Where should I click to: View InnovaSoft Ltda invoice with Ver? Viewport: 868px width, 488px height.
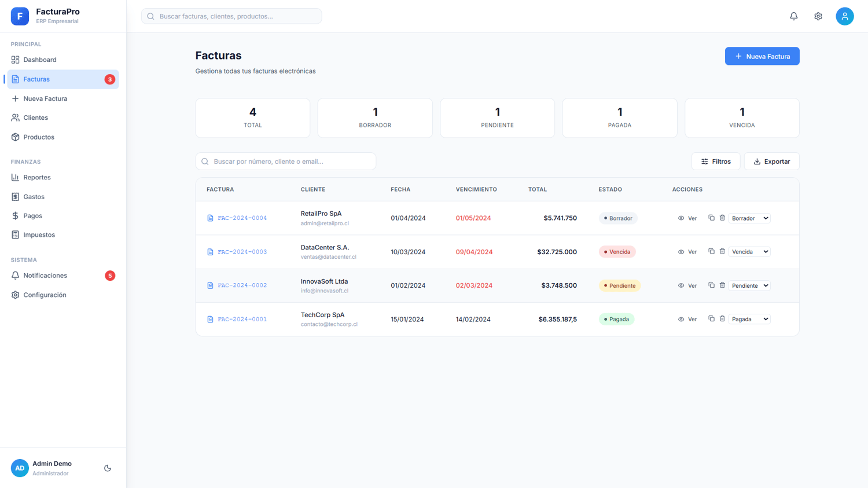coord(687,285)
